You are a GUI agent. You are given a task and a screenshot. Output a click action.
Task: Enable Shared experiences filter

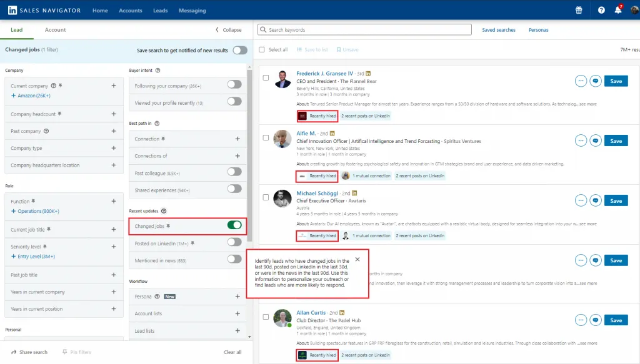(x=234, y=189)
